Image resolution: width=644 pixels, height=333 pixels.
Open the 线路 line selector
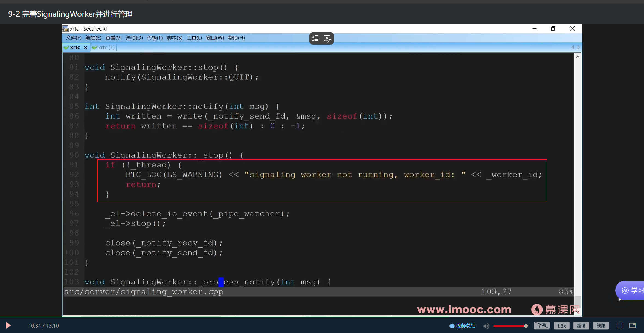click(601, 326)
